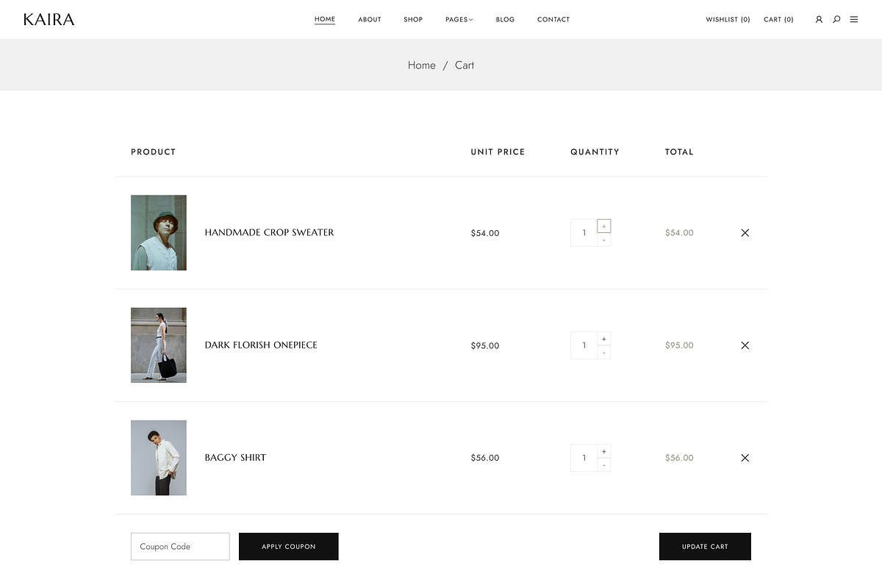Click the KAIRA logo

point(49,19)
